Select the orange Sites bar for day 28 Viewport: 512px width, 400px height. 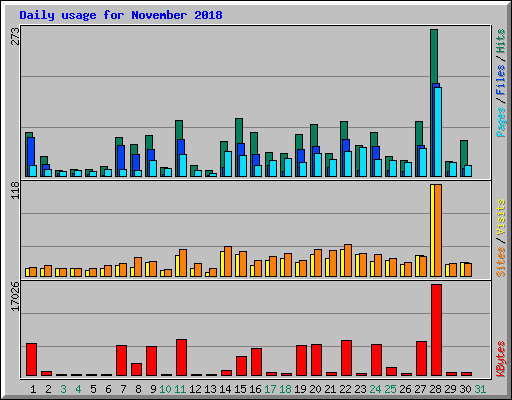point(438,230)
